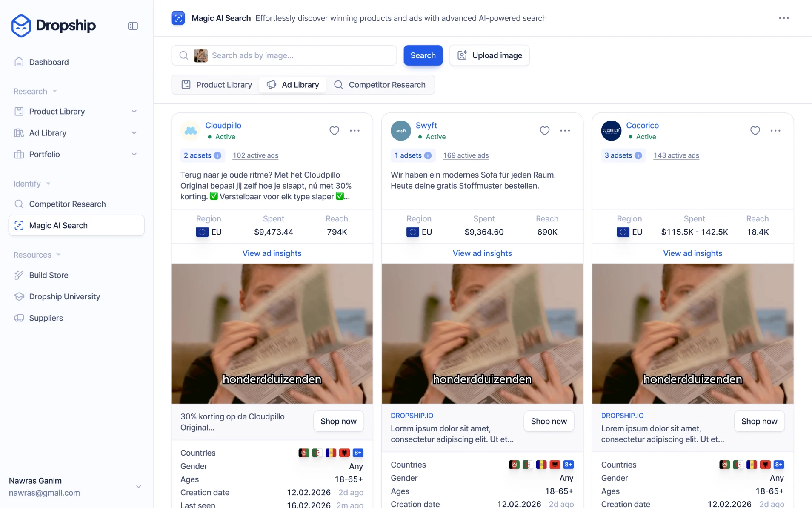The height and width of the screenshot is (508, 812).
Task: Click the Dropship logo
Action: tap(53, 26)
